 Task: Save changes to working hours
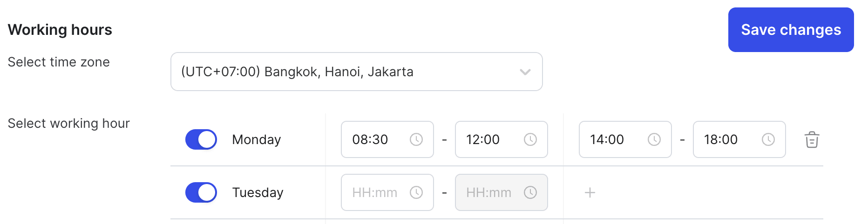pos(791,30)
